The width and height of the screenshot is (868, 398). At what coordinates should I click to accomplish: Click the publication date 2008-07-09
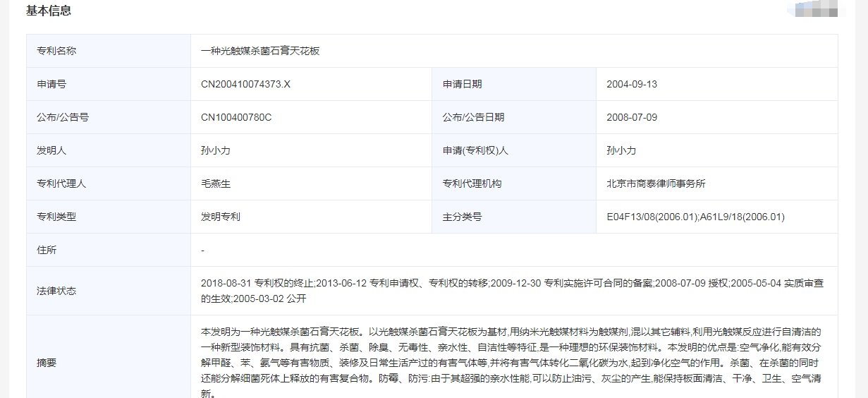pos(632,117)
